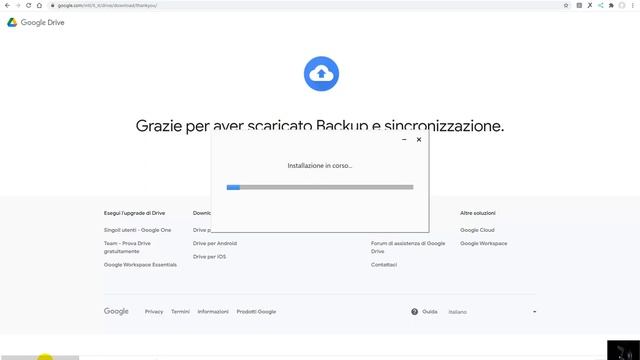Image resolution: width=640 pixels, height=360 pixels.
Task: Click the X extension icon in toolbar
Action: click(590, 5)
